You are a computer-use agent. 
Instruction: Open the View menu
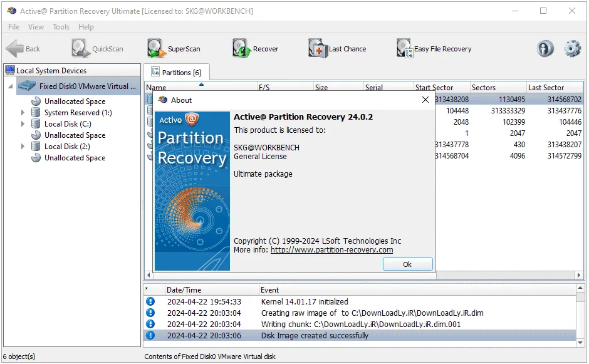pyautogui.click(x=36, y=27)
